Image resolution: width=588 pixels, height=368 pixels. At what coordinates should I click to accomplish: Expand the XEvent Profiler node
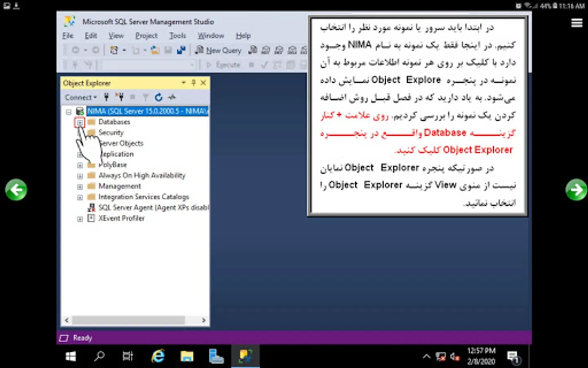pyautogui.click(x=80, y=219)
